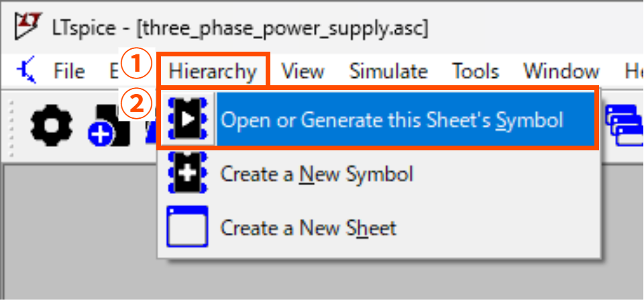Click icon beside Open or Generate Symbol
Viewport: 644px width, 300px height.
coord(187,120)
